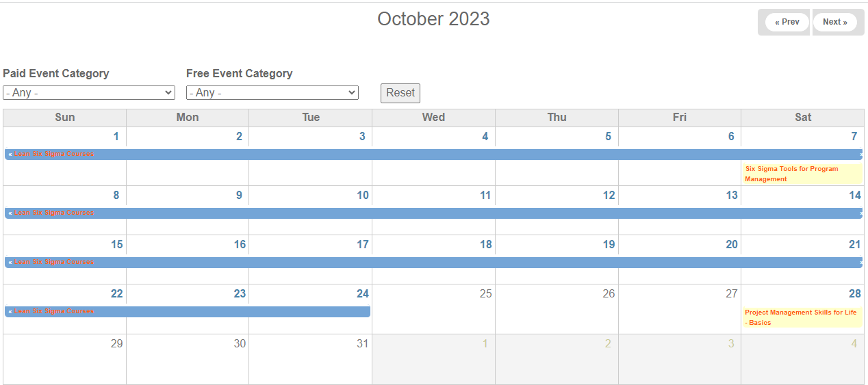Viewport: 868px width, 385px height.
Task: Open Project Management Skills for Life - Basics event
Action: pyautogui.click(x=800, y=317)
